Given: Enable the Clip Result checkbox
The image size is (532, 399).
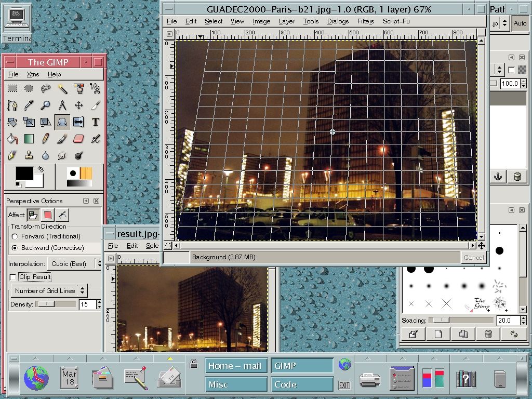Looking at the screenshot, I should tap(13, 277).
